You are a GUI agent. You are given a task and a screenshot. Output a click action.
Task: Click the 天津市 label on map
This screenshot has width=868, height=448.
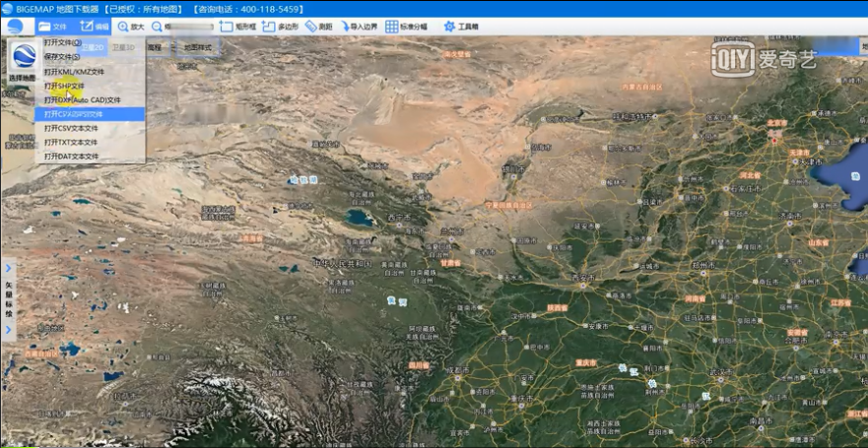point(800,152)
